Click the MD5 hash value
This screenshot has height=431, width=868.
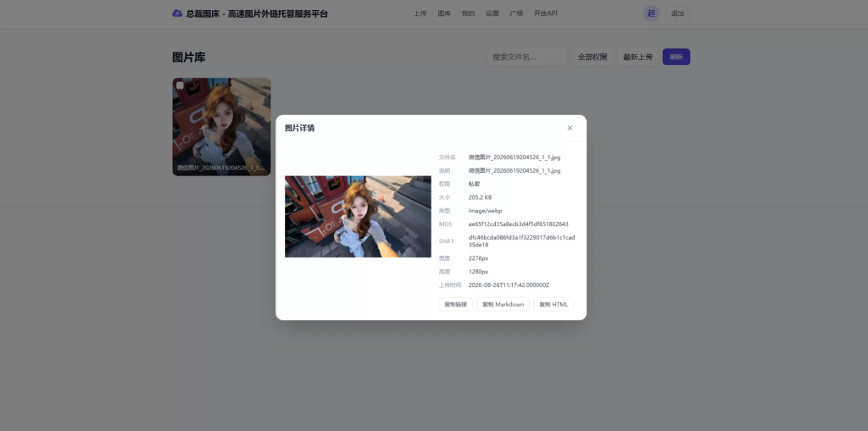(518, 224)
